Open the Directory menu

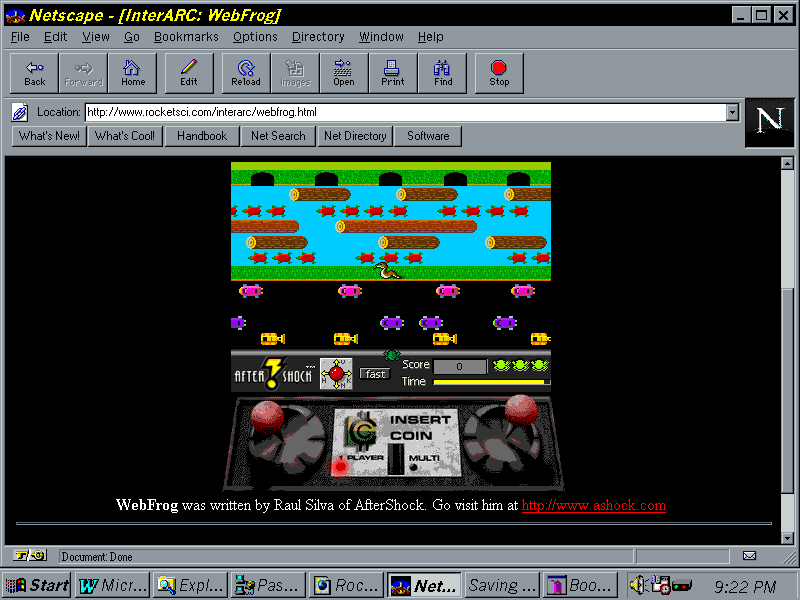click(x=318, y=37)
